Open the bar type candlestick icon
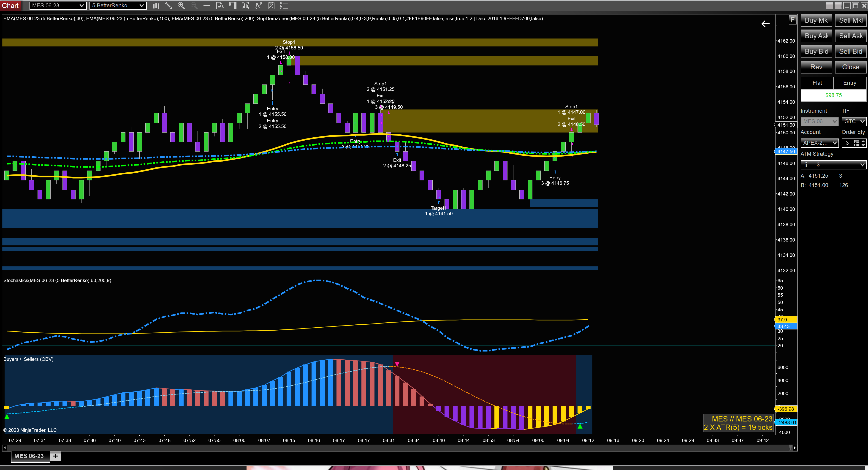The image size is (868, 470). coord(156,6)
